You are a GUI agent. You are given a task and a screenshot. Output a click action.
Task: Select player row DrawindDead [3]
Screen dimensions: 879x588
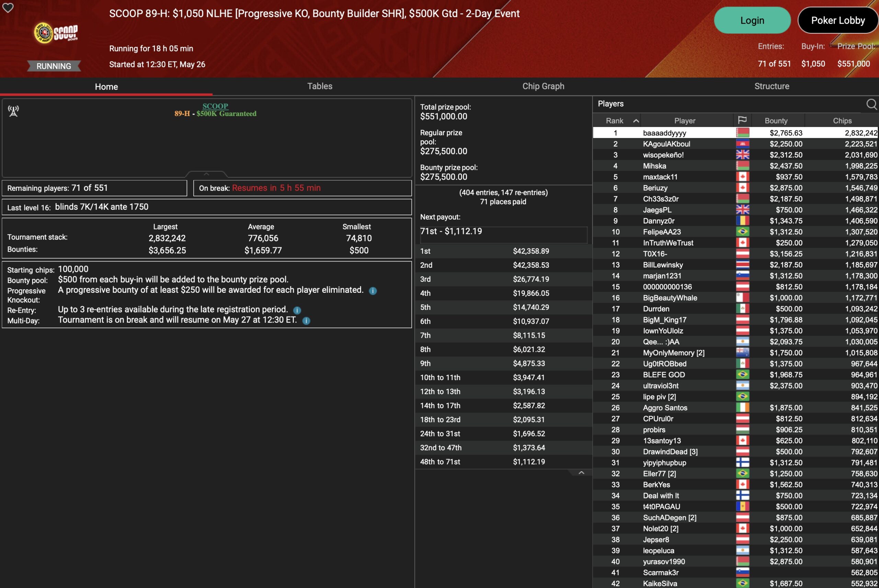click(736, 451)
